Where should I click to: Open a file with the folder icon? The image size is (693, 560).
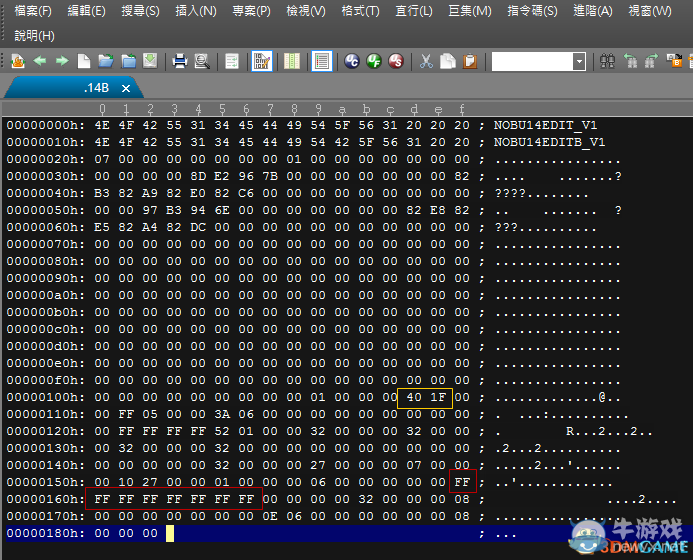pos(106,61)
